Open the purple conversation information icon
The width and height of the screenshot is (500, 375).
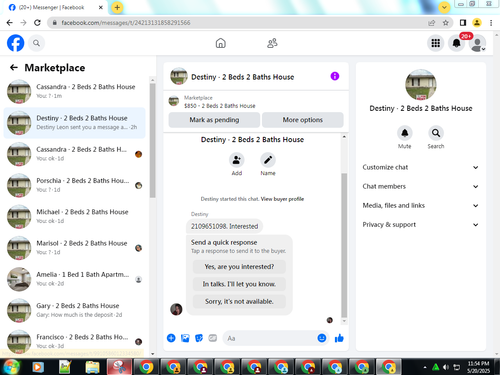(335, 76)
